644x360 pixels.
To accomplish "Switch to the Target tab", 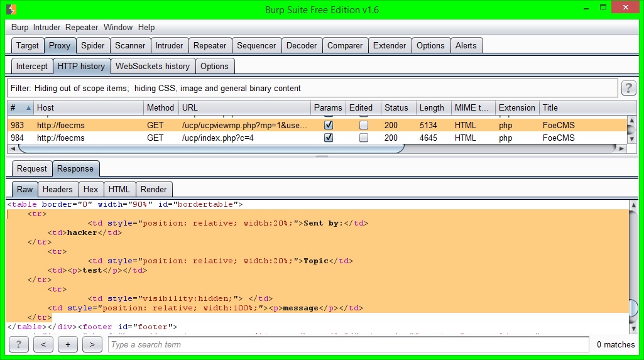I will [27, 46].
